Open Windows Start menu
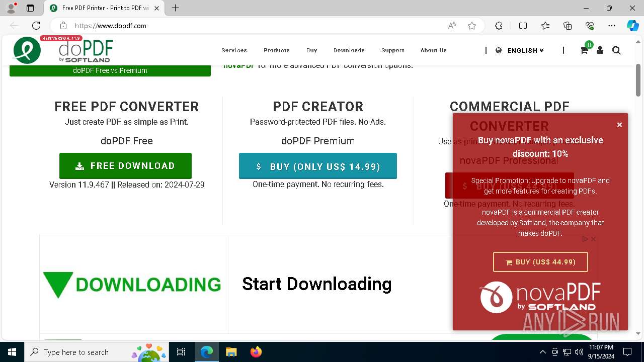 point(12,352)
